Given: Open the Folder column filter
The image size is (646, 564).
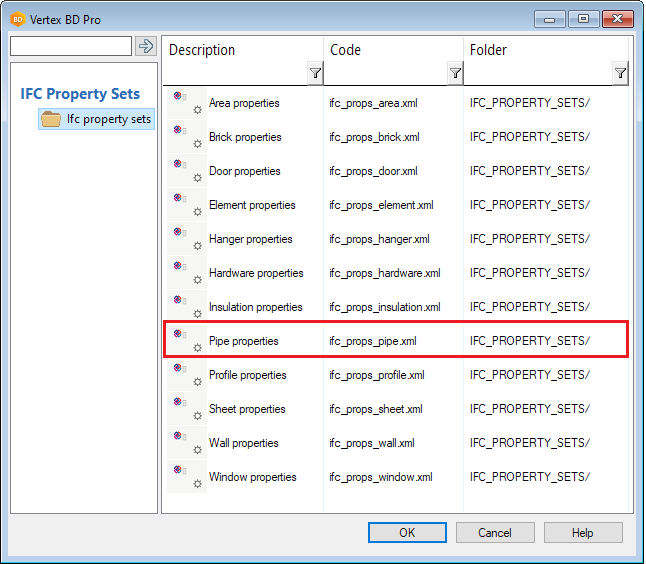Looking at the screenshot, I should pos(620,73).
